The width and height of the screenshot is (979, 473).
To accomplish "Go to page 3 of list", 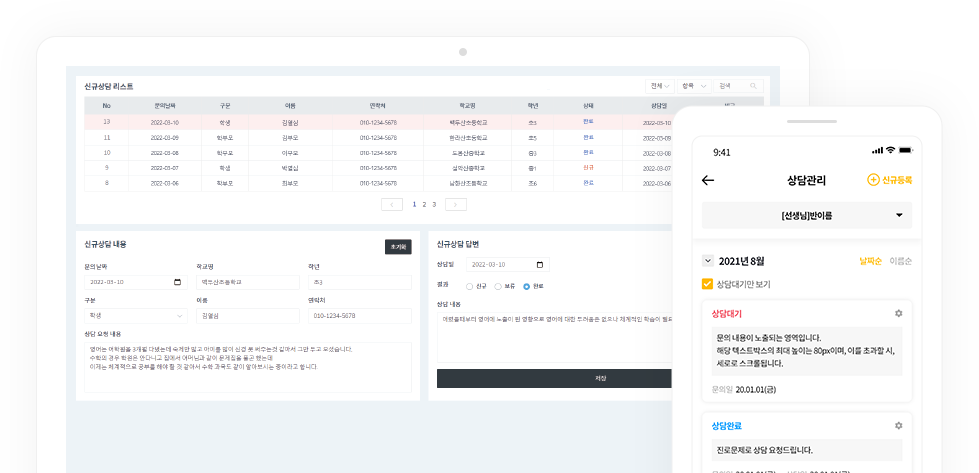I will click(x=434, y=204).
